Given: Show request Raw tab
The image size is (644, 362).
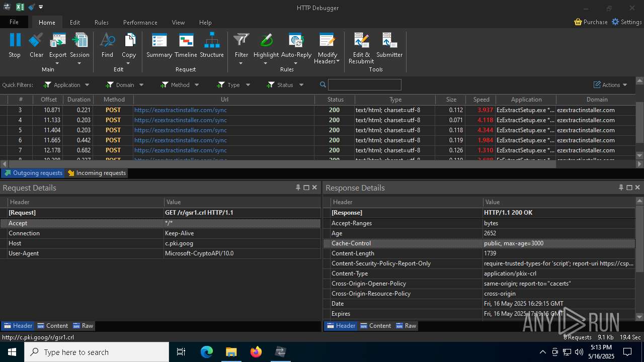Looking at the screenshot, I should (83, 326).
